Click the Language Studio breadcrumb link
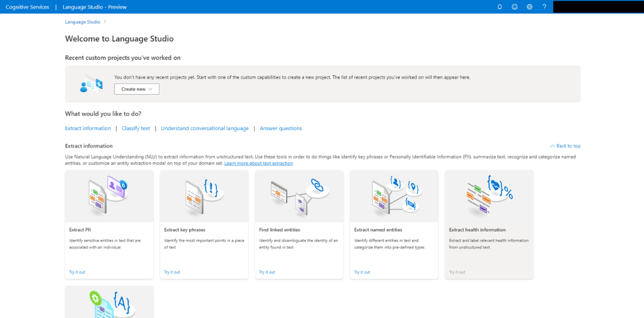 [x=83, y=22]
